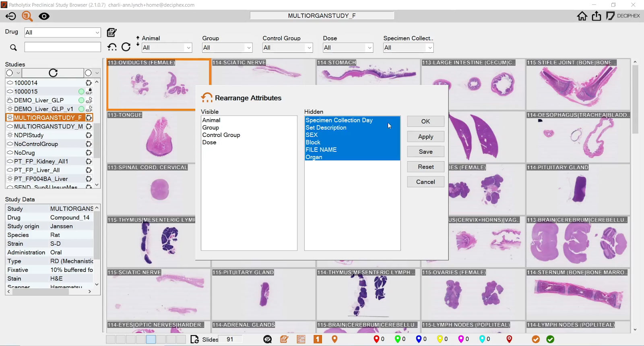The height and width of the screenshot is (346, 644).
Task: Open the orange report list icon in the bottom bar
Action: (301, 340)
